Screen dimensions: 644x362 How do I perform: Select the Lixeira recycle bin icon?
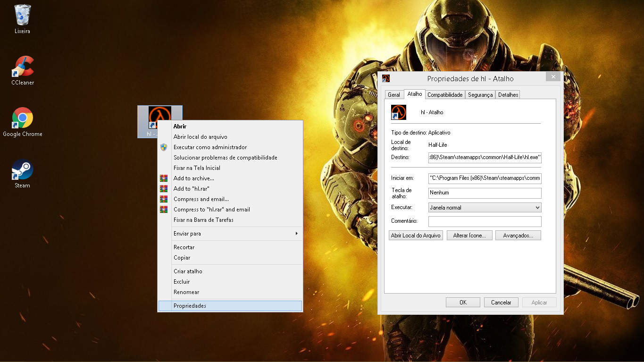click(22, 19)
